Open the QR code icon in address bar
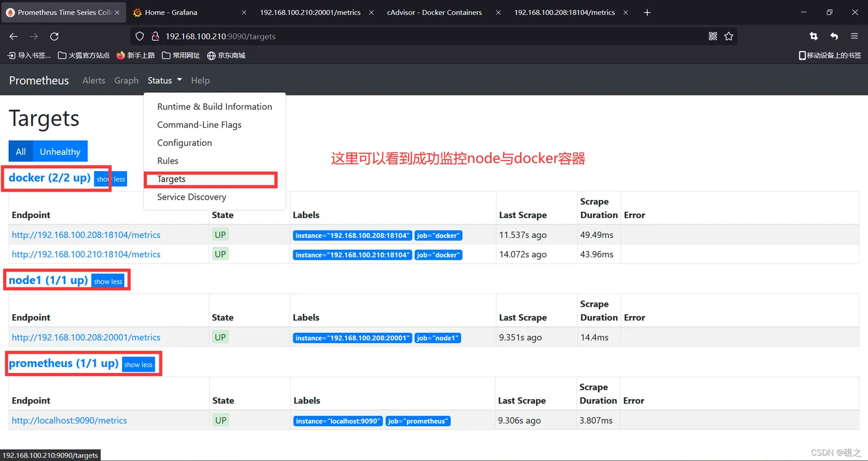The image size is (868, 461). 713,37
